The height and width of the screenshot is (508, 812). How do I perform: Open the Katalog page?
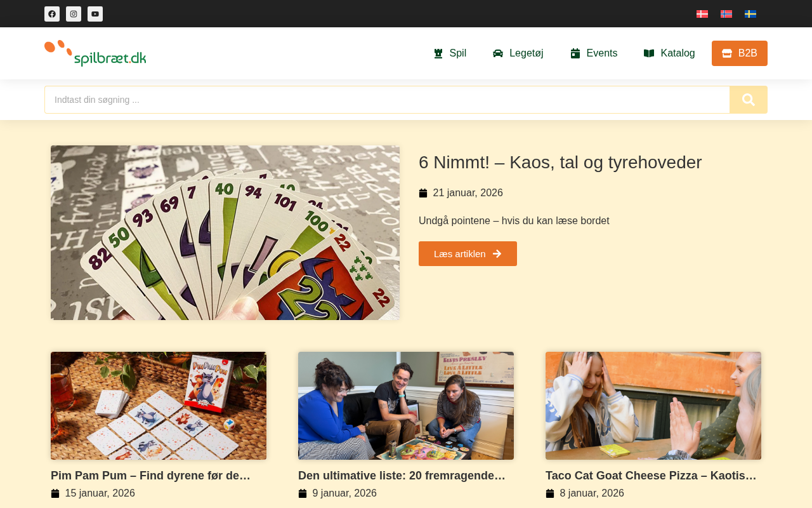(x=669, y=53)
